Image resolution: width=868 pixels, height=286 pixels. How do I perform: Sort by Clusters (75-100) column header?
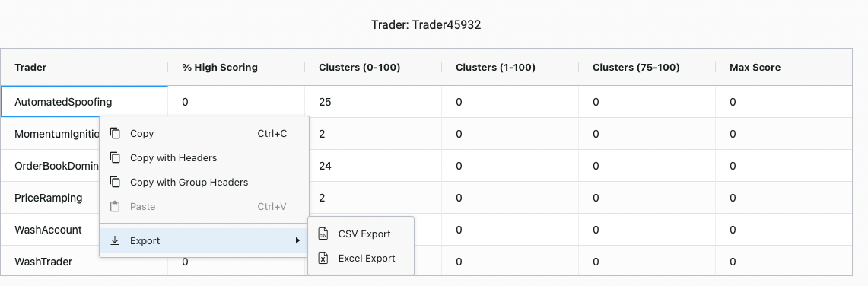tap(636, 68)
